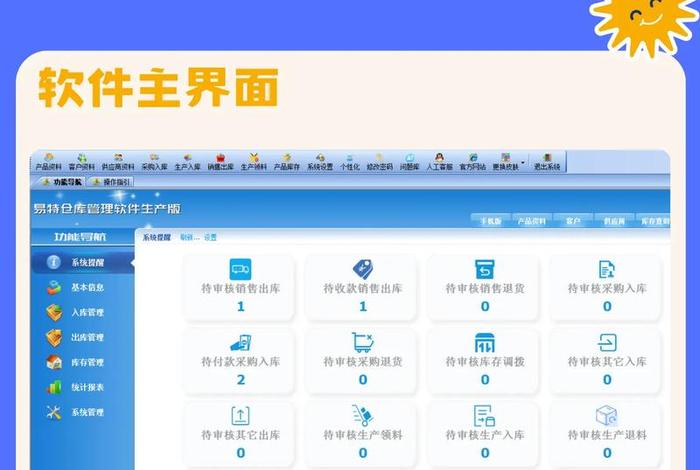Viewport: 700px width, 470px height.
Task: Click the 供应商资料 toolbar button
Action: 118,162
